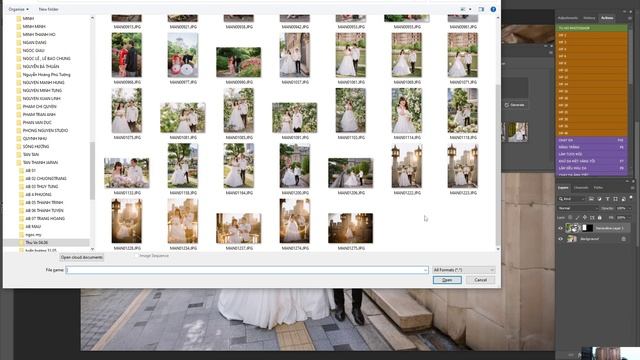Image resolution: width=640 pixels, height=360 pixels.
Task: Switch to the Adjustments tab in Photoshop
Action: (568, 18)
